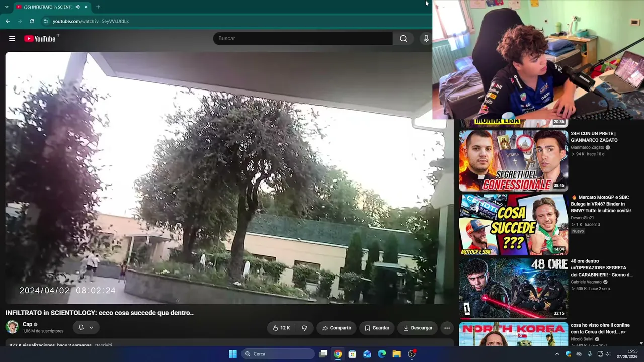The image size is (644, 362).
Task: Close the INFILTRATO in SCIENTOLOGY tab
Action: 86,7
